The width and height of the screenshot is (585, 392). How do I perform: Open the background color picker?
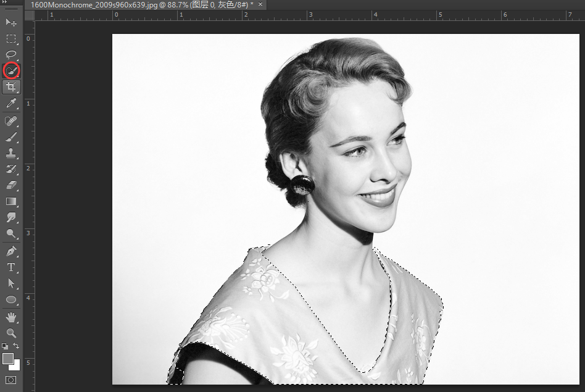(15, 366)
